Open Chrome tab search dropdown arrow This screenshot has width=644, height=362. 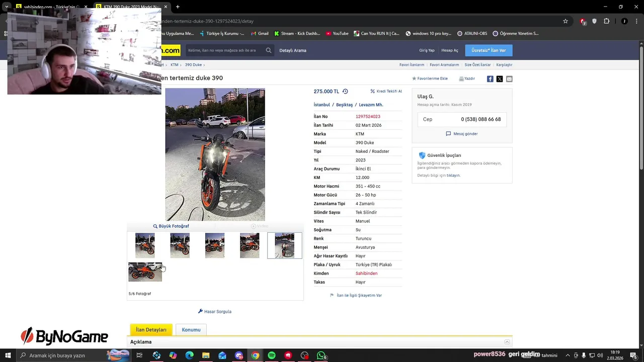point(7,7)
